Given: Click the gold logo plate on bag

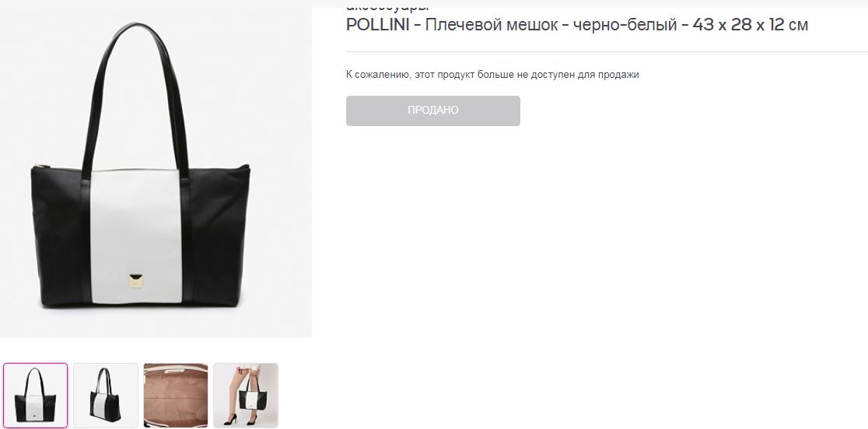Looking at the screenshot, I should coord(135,280).
